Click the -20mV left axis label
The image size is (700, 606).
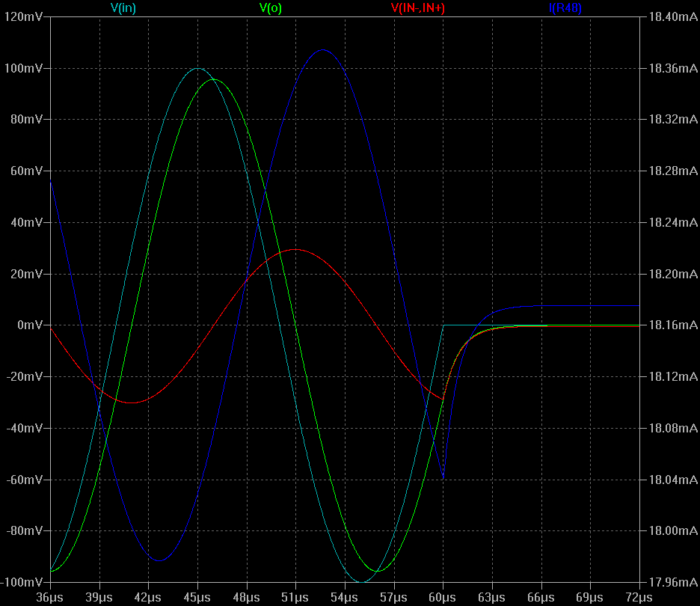25,376
